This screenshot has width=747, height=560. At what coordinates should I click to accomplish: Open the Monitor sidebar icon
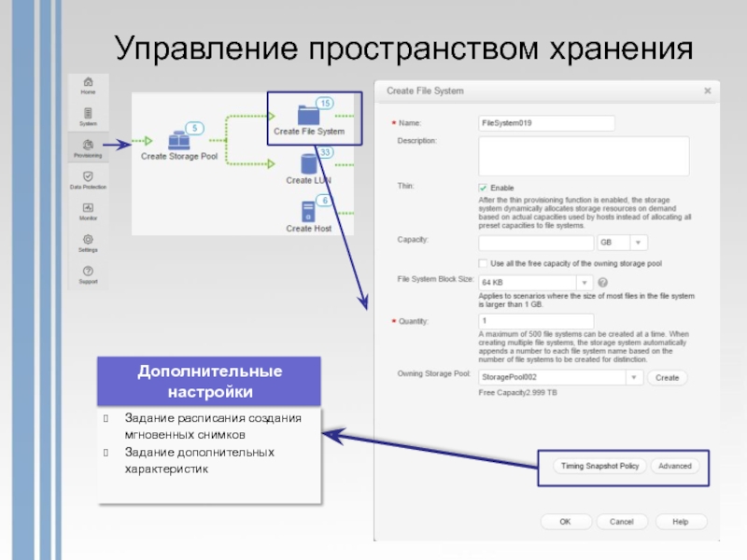coord(88,212)
